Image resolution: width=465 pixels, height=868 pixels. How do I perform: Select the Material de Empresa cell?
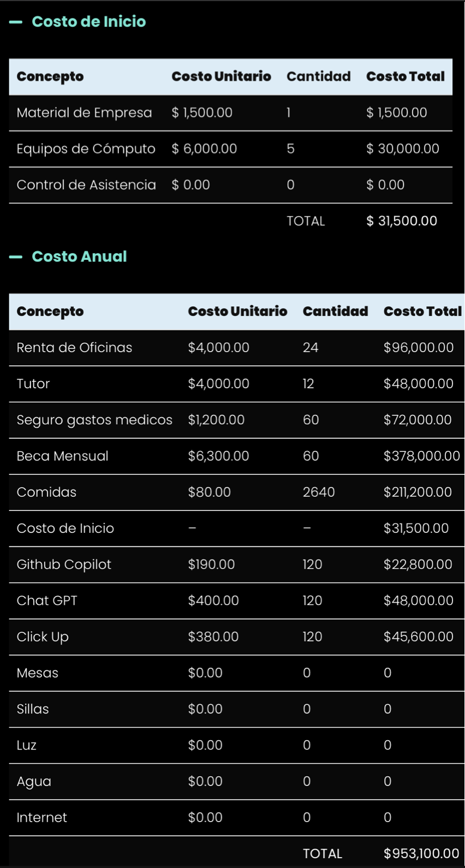pyautogui.click(x=84, y=112)
